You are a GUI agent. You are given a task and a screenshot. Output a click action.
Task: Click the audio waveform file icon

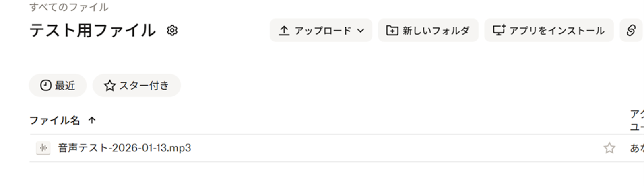[43, 148]
